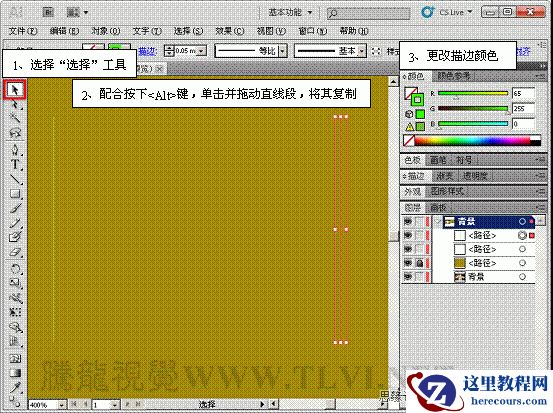The width and height of the screenshot is (553, 413).
Task: Select the Pencil tool
Action: 15,223
